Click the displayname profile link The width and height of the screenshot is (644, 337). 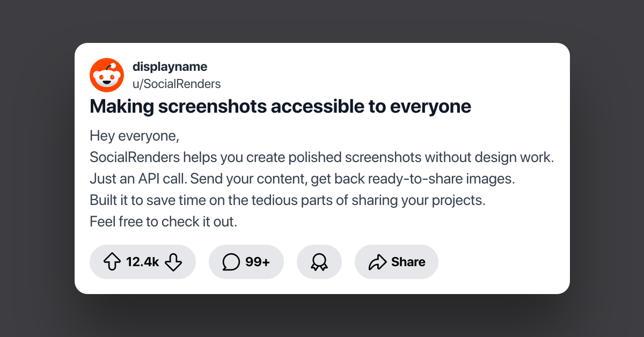(170, 67)
